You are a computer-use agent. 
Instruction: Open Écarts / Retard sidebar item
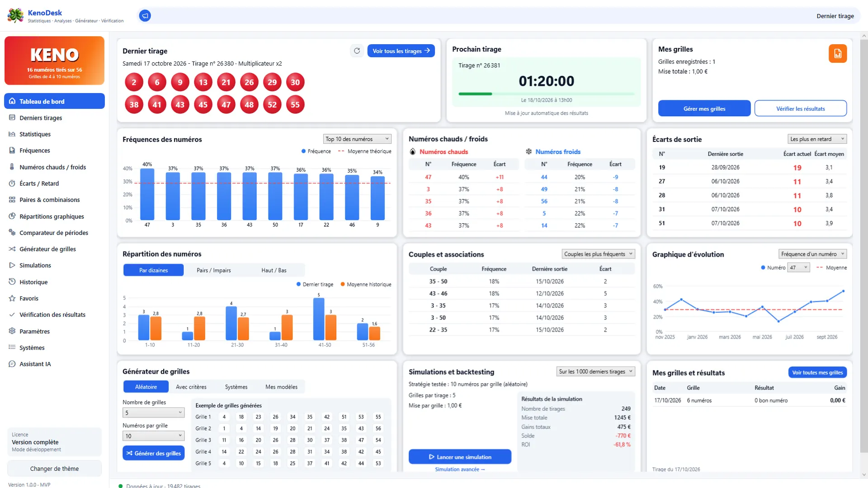(x=54, y=183)
